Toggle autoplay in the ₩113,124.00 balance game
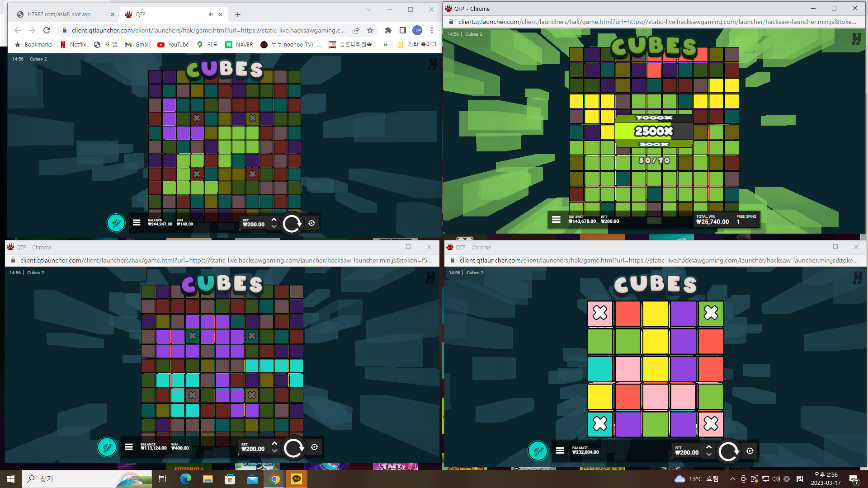This screenshot has height=488, width=868. 315,447
